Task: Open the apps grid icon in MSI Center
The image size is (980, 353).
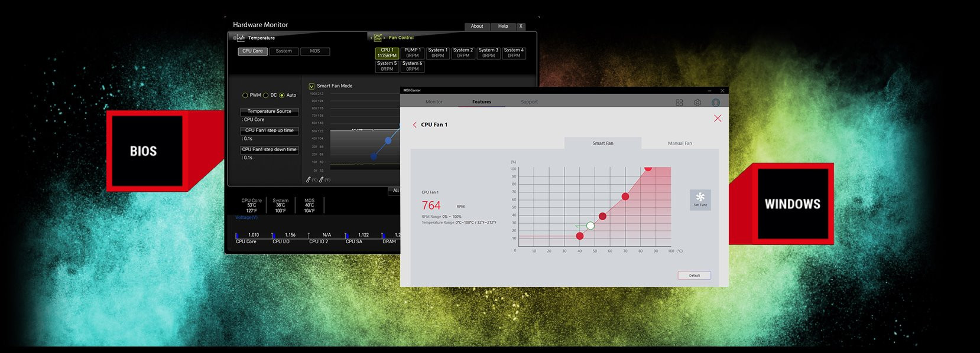Action: pos(679,102)
